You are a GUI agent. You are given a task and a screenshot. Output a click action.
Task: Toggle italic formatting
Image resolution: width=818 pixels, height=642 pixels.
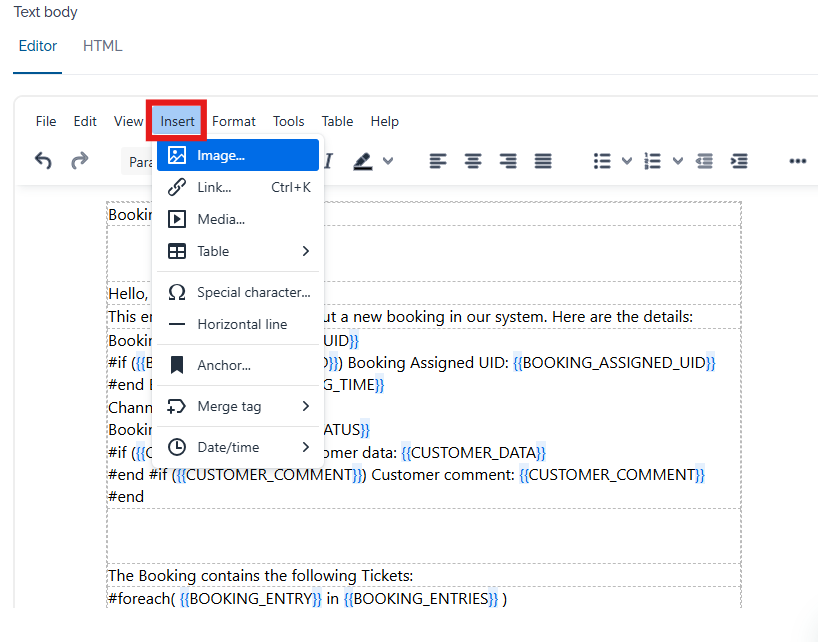tap(328, 161)
